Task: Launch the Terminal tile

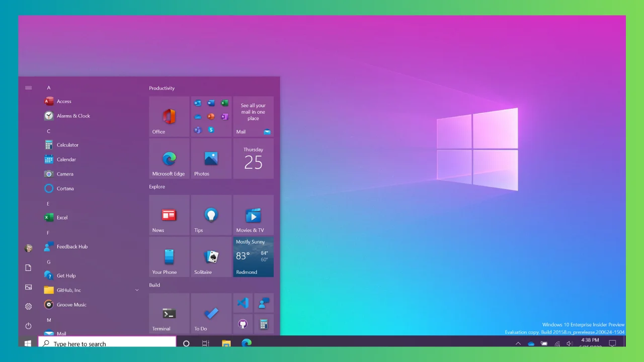Action: 169,314
